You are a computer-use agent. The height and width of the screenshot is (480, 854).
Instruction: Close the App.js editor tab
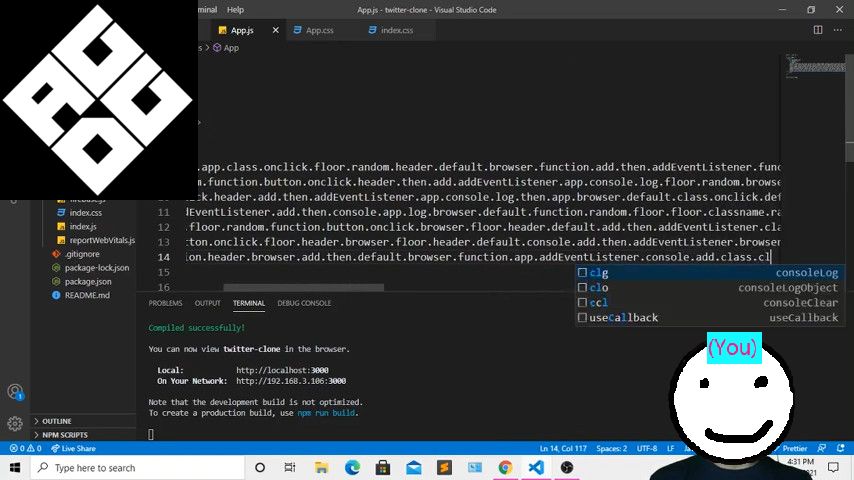coord(276,30)
